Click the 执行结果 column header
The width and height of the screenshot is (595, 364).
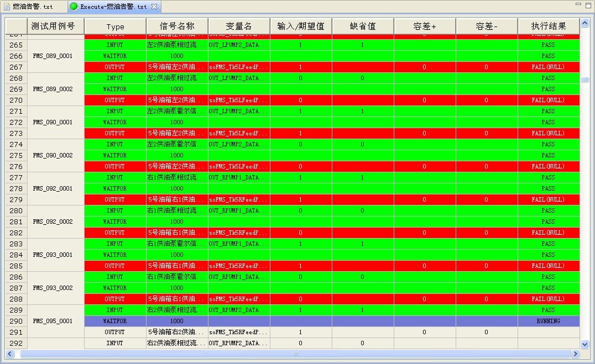[549, 26]
